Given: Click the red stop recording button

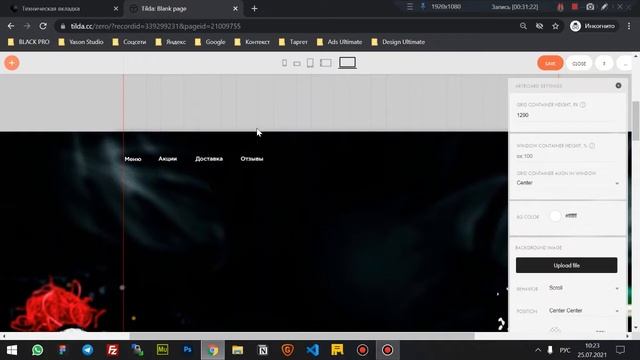Looking at the screenshot, I should (575, 7).
